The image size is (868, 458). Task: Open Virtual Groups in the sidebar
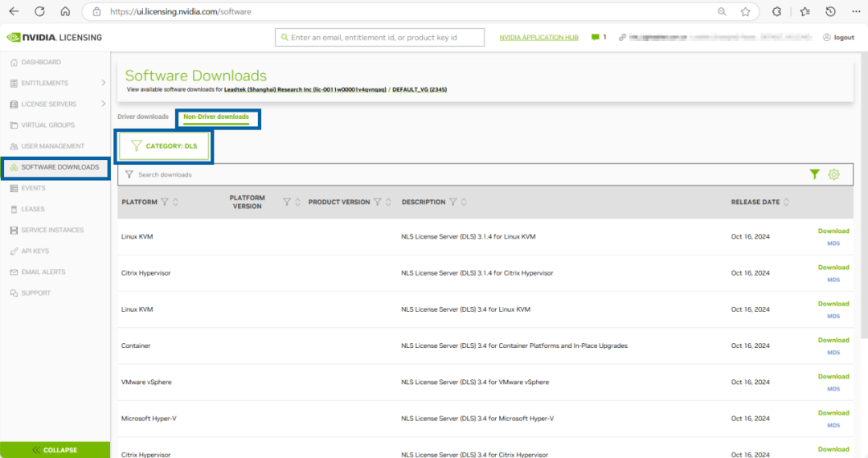(x=47, y=125)
